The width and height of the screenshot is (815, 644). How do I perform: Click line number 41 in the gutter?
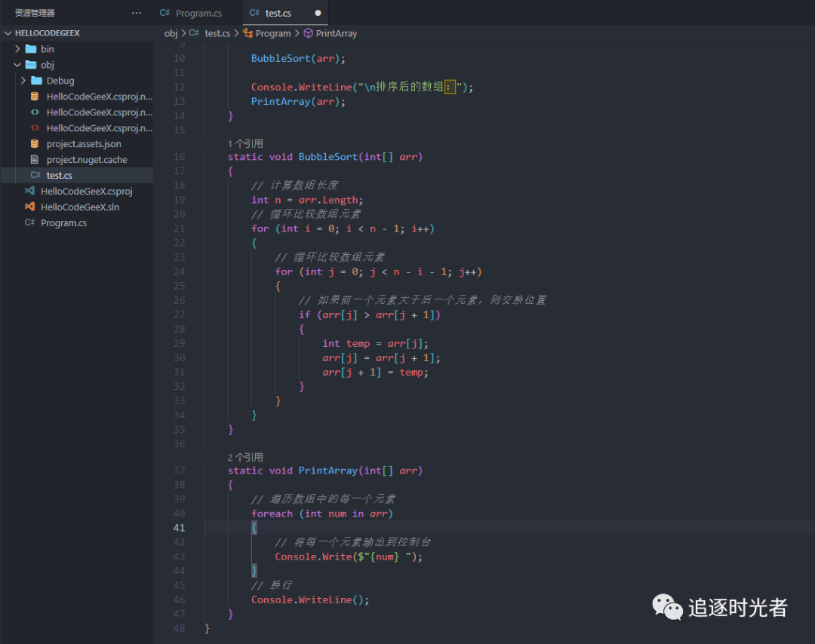coord(179,528)
